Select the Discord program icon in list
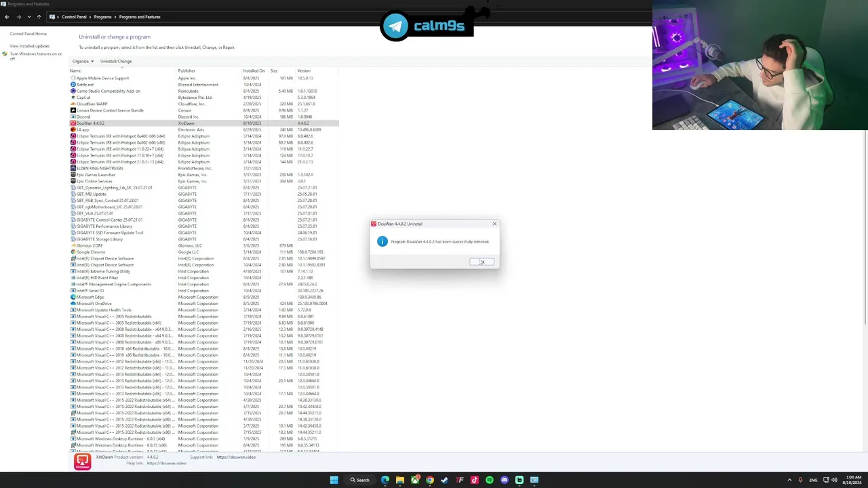868x488 pixels. (x=73, y=117)
